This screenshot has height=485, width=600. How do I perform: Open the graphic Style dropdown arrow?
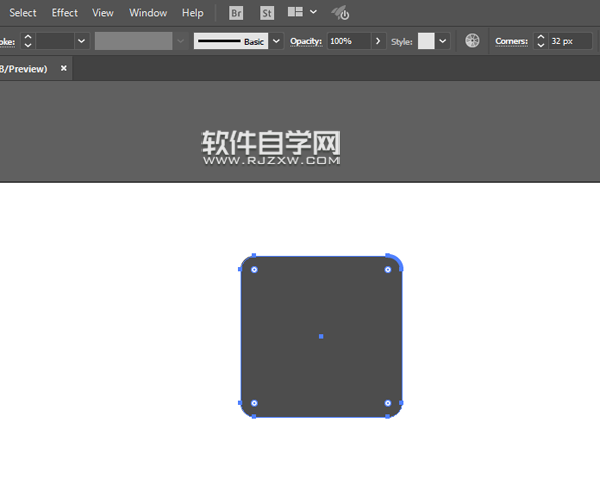click(x=443, y=41)
